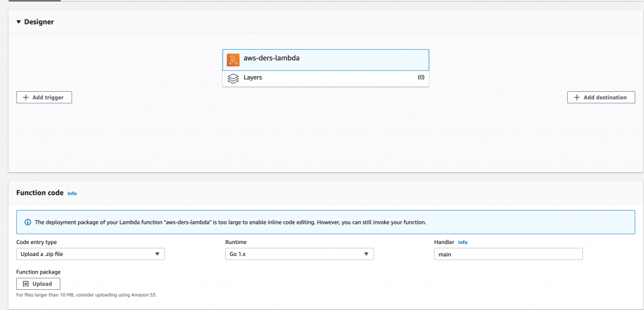Click the Function code heading
Screen dimensions: 644x310
click(40, 192)
